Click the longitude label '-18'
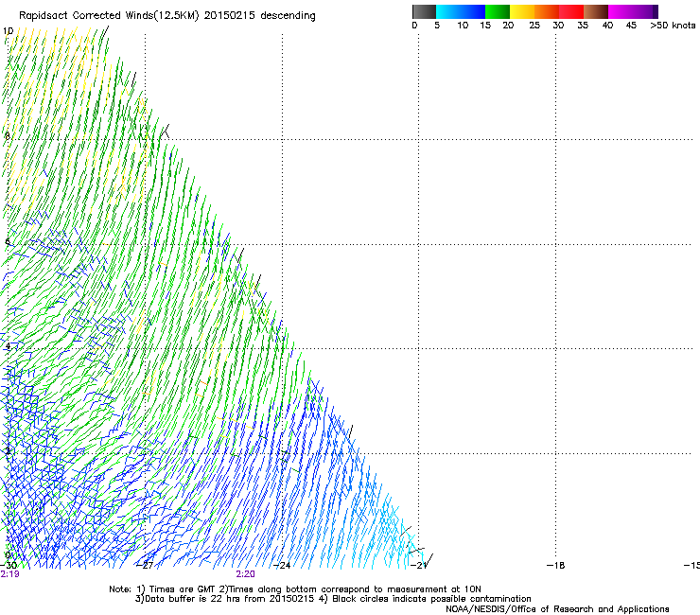The height and width of the screenshot is (615, 700). [x=556, y=565]
